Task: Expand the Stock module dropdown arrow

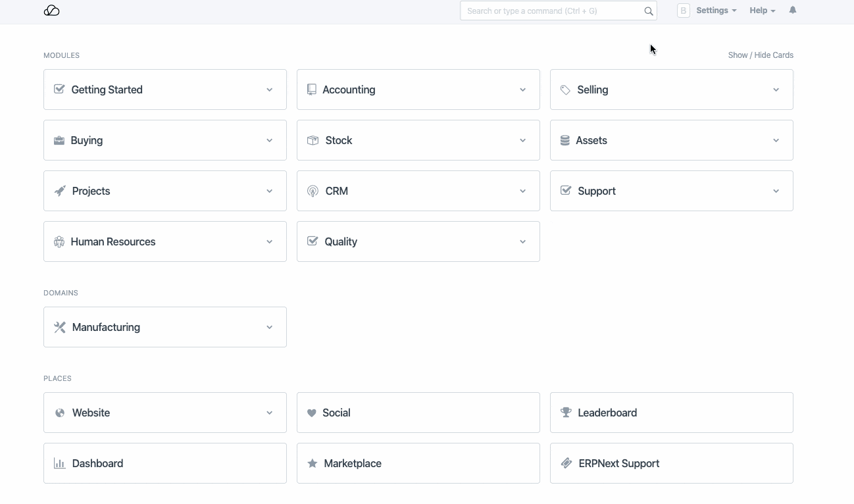Action: click(522, 141)
